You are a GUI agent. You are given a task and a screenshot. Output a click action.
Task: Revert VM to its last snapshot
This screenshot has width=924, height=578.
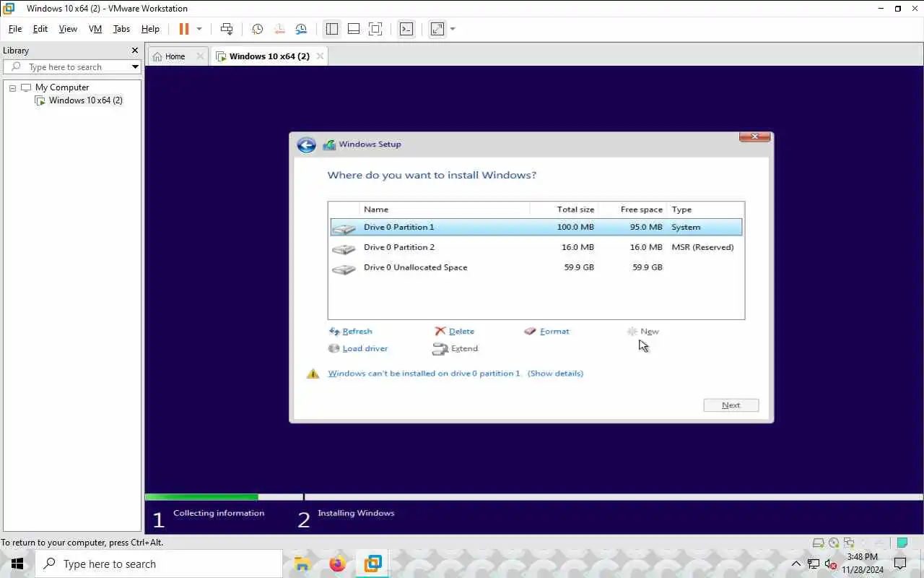(x=279, y=29)
